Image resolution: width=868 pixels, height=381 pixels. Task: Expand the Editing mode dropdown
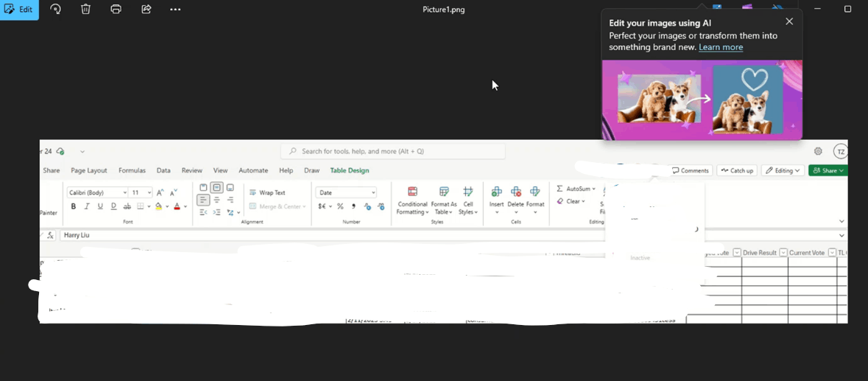(783, 170)
